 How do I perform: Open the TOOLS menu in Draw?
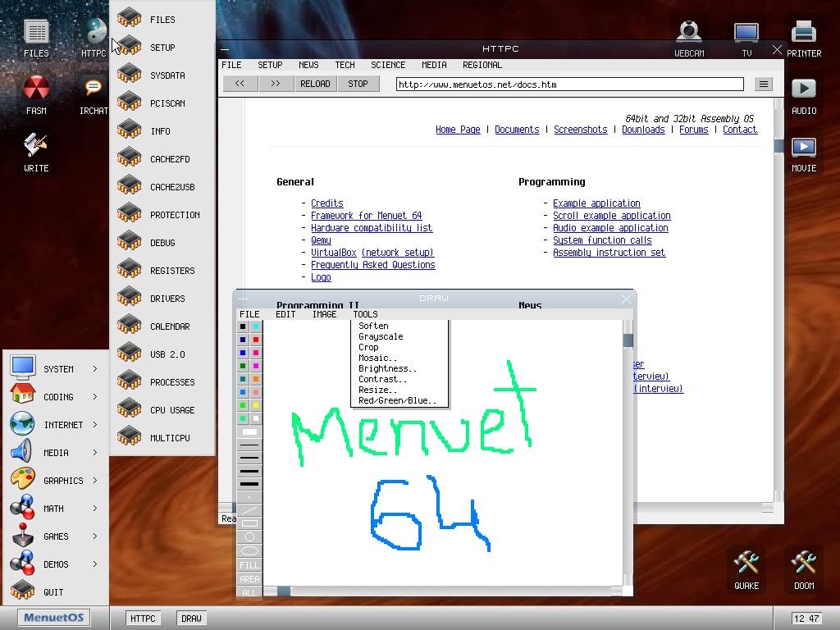point(365,314)
